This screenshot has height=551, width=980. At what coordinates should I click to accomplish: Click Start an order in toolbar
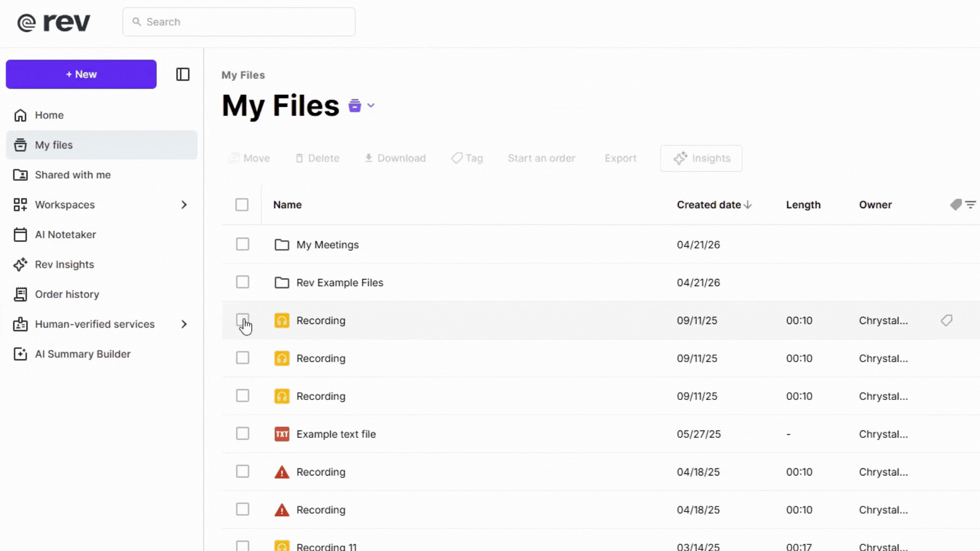[x=542, y=158]
